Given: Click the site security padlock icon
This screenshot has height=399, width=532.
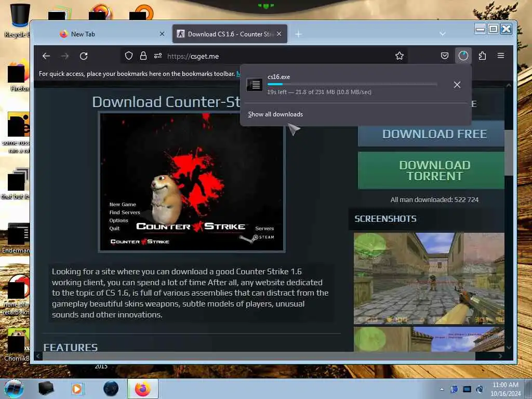Looking at the screenshot, I should [143, 56].
